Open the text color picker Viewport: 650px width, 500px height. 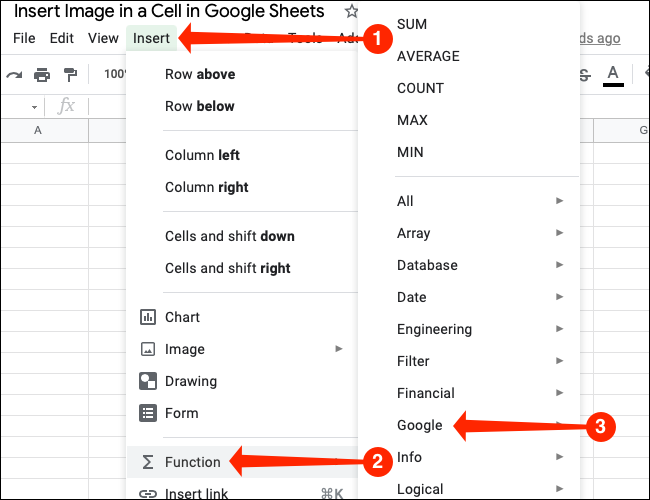point(613,74)
